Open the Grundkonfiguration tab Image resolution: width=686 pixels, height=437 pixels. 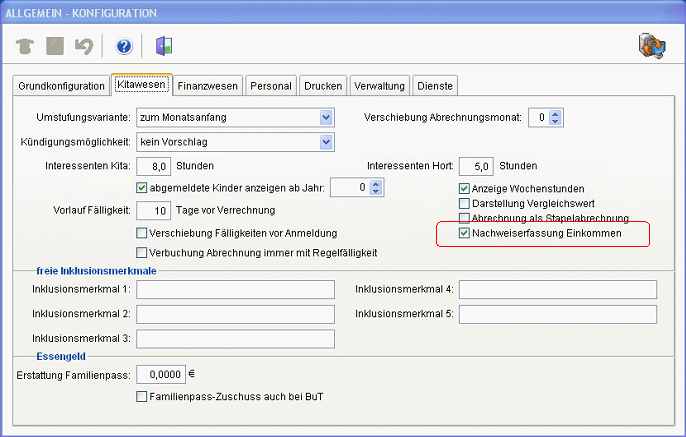pyautogui.click(x=61, y=86)
